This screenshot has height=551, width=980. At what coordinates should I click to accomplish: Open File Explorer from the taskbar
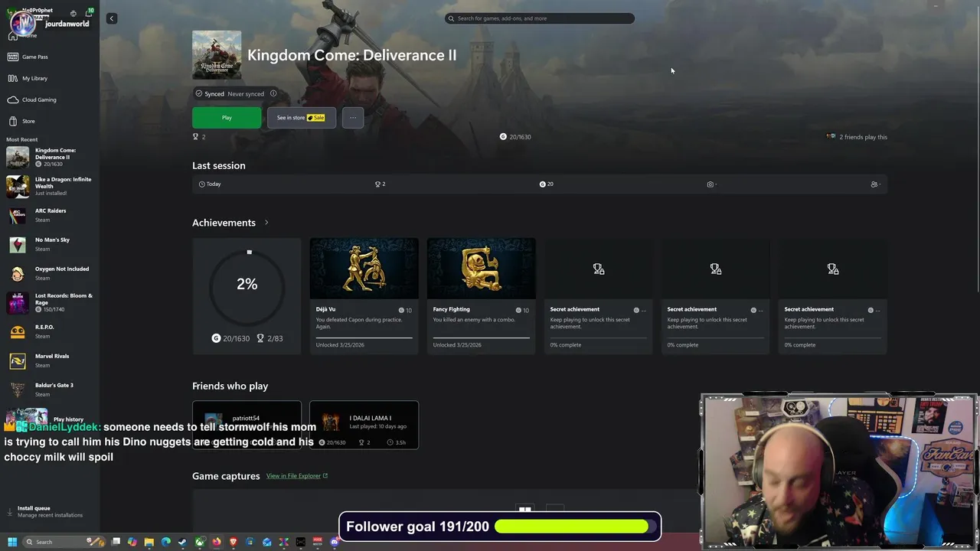[149, 543]
